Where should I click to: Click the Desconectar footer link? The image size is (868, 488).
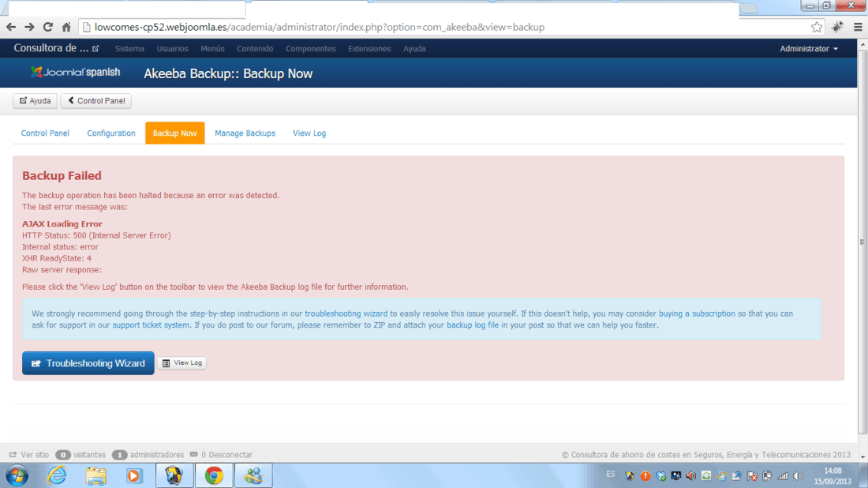(230, 455)
